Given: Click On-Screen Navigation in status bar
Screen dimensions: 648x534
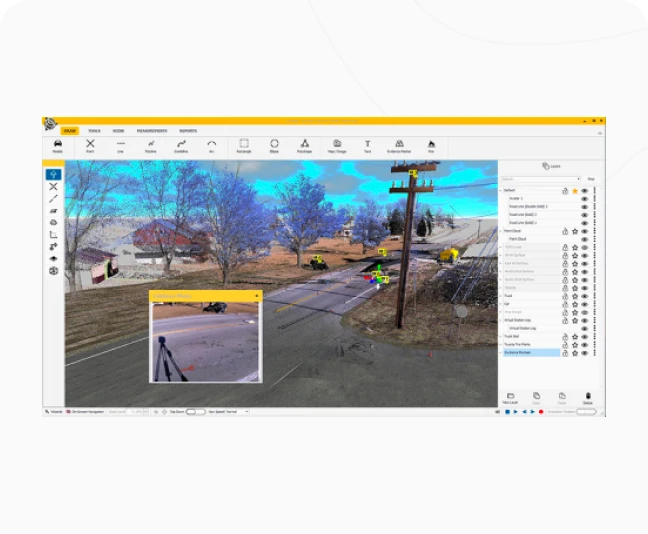Looking at the screenshot, I should click(x=85, y=412).
